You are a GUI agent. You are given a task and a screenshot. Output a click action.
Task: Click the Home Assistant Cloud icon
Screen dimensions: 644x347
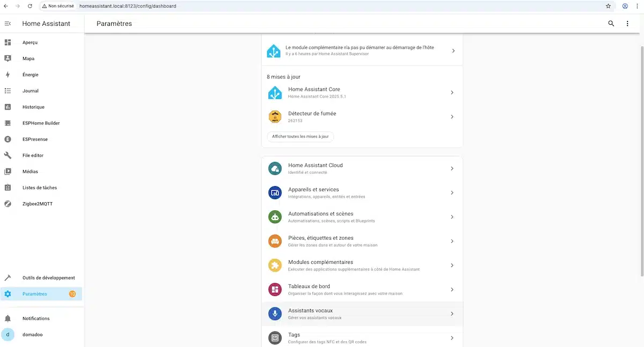[x=275, y=168]
